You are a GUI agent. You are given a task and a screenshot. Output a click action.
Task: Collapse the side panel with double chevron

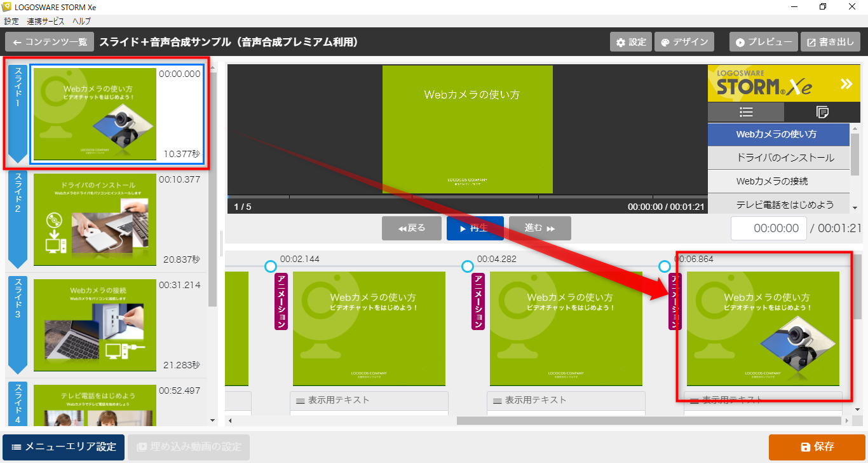click(846, 83)
